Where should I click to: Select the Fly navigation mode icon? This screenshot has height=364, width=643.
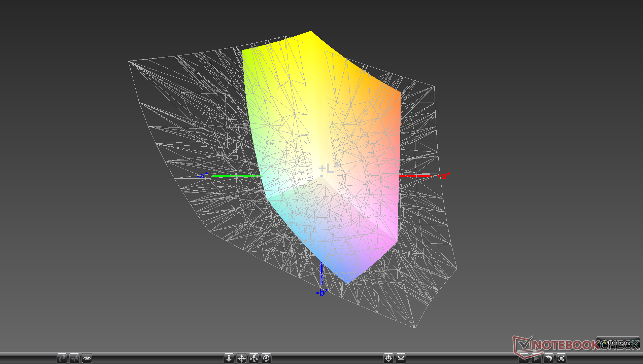tap(74, 358)
